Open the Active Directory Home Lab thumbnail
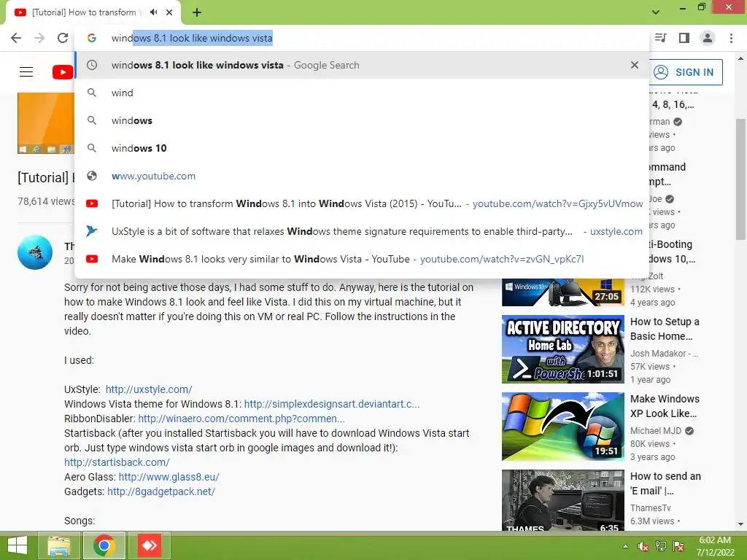747x560 pixels. pos(562,349)
